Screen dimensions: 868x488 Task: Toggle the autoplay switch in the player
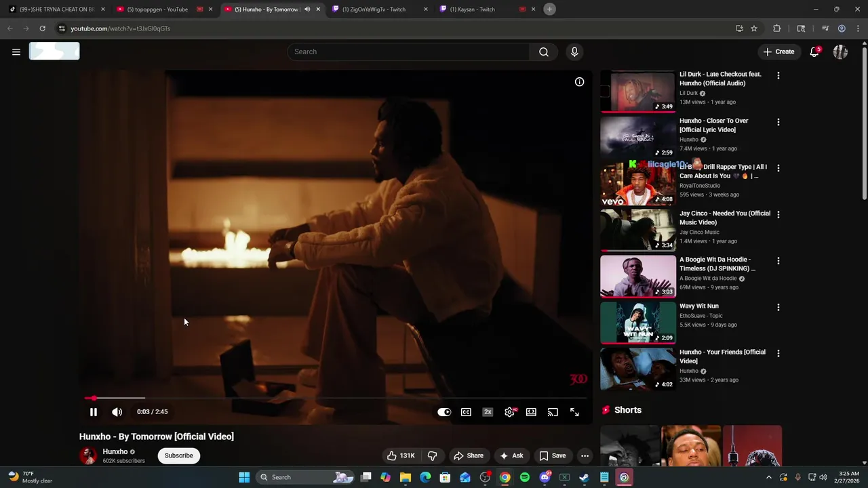coord(444,412)
